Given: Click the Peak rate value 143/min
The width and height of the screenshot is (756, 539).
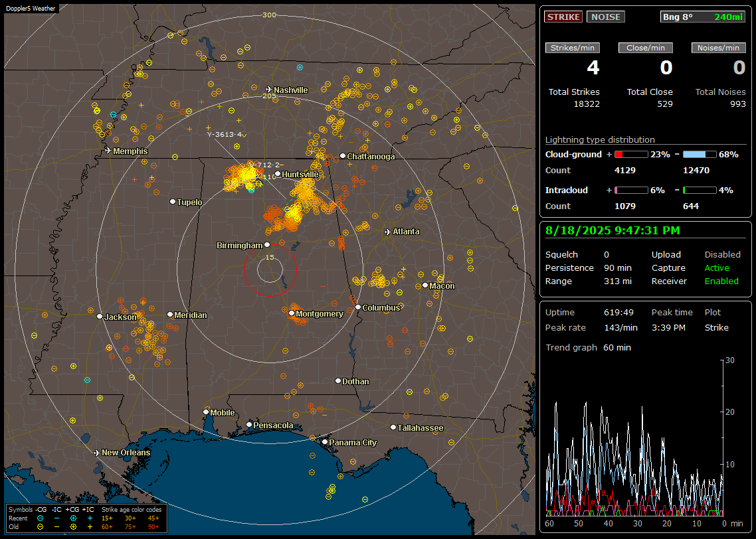Looking at the screenshot, I should click(621, 328).
